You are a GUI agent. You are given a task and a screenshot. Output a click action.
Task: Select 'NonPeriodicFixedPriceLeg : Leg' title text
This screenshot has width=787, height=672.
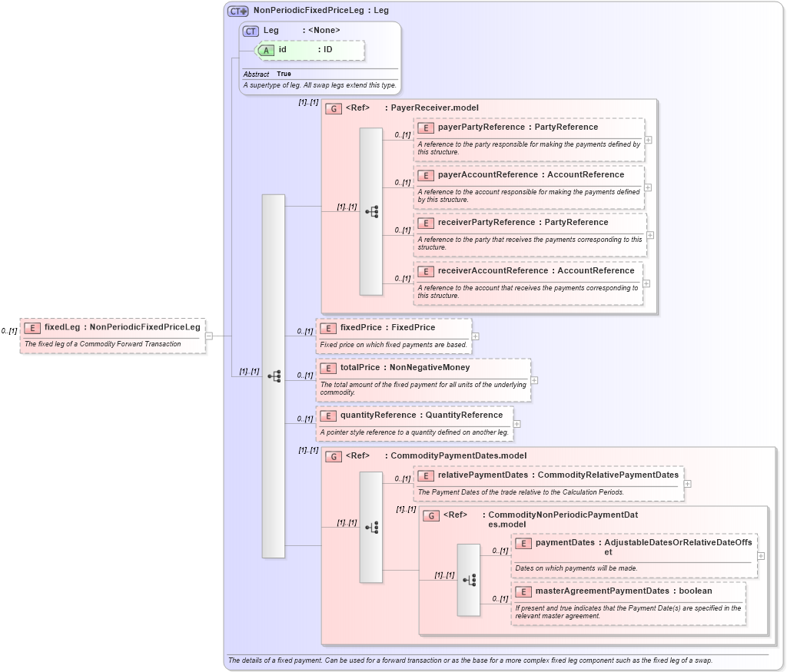click(x=320, y=11)
